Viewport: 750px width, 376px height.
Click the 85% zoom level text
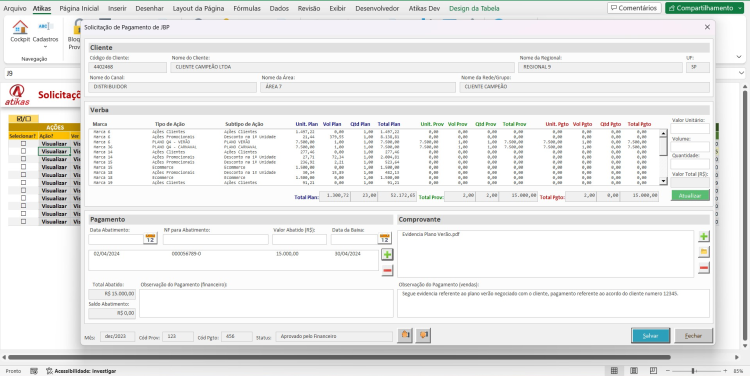(738, 371)
